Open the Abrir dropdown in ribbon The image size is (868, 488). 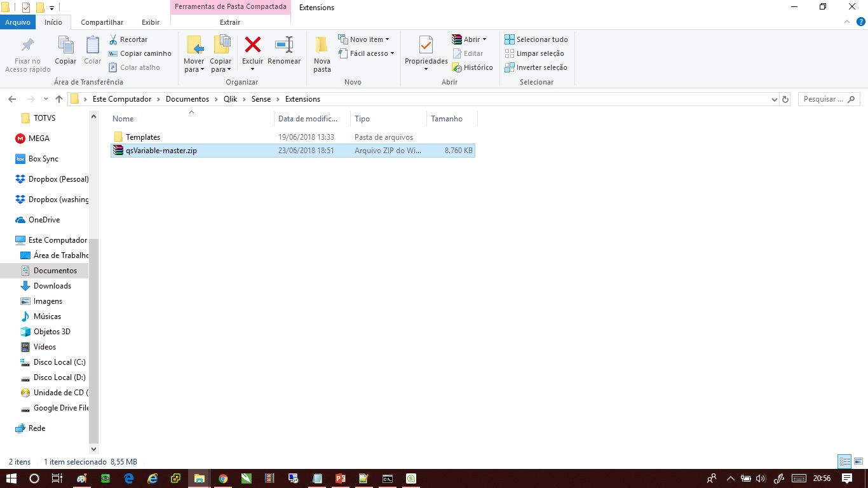coord(469,39)
